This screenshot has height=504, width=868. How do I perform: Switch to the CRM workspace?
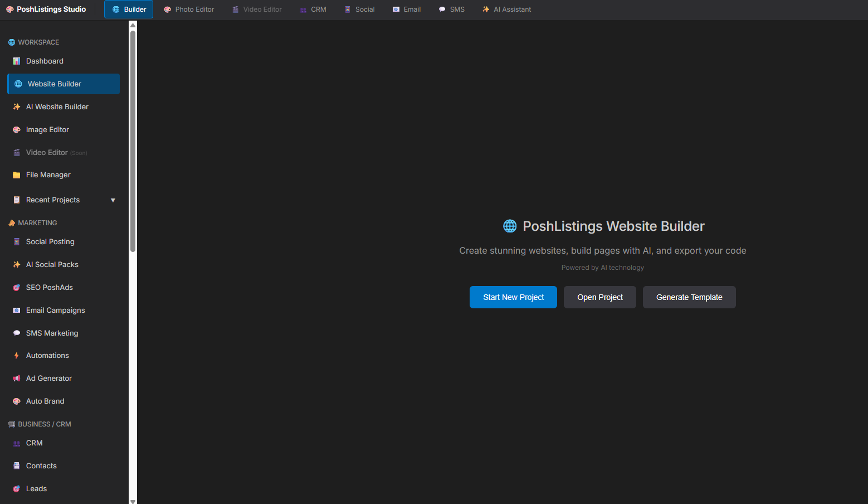[x=313, y=9]
